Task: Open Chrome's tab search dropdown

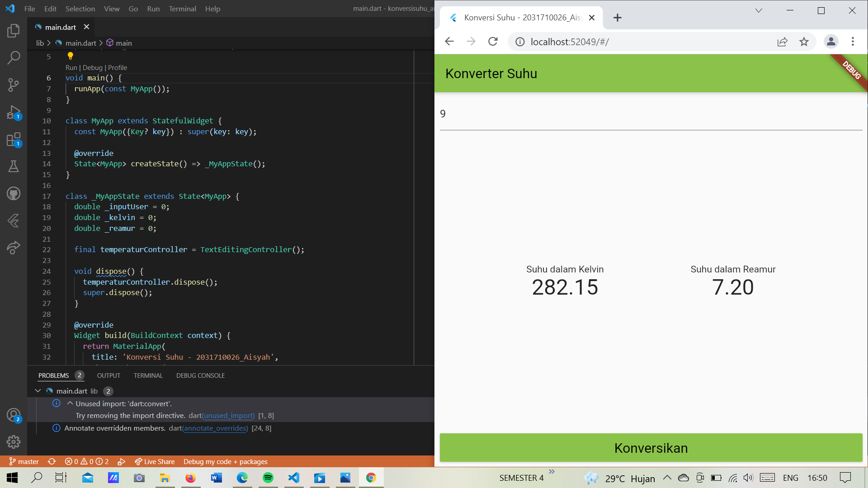Action: tap(759, 10)
